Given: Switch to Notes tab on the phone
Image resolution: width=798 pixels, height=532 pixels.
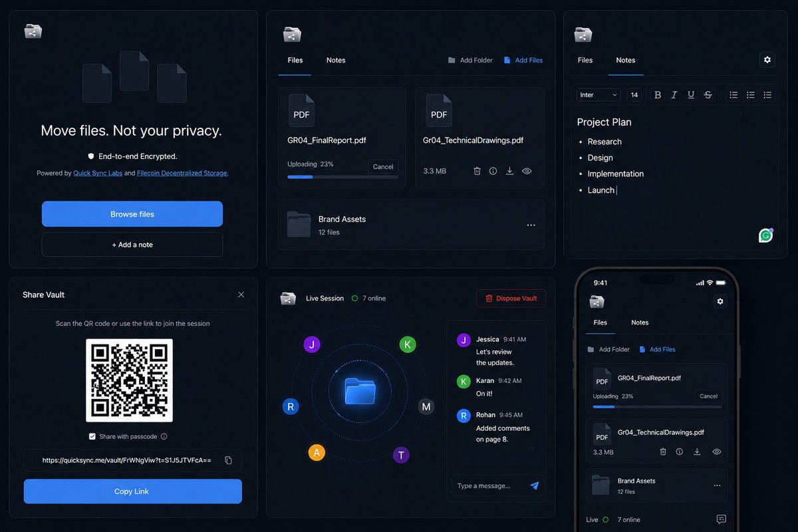Looking at the screenshot, I should coord(640,323).
